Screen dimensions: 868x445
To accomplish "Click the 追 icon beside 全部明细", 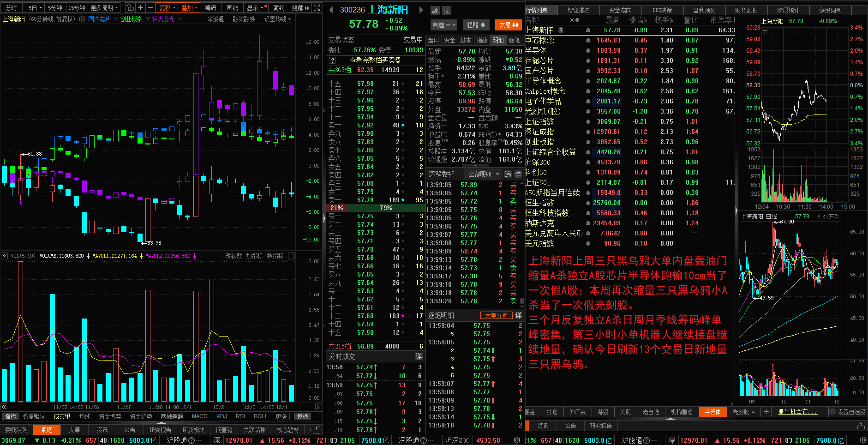I will pyautogui.click(x=508, y=174).
